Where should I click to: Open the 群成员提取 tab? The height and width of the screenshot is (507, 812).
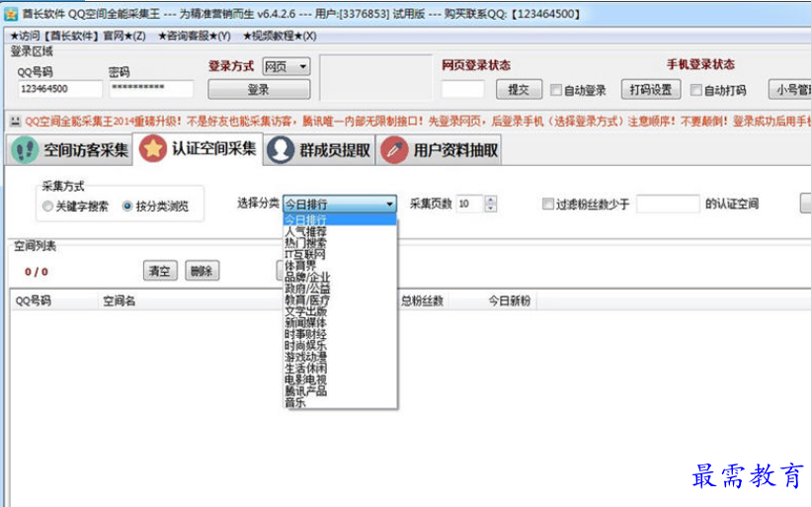tap(319, 150)
